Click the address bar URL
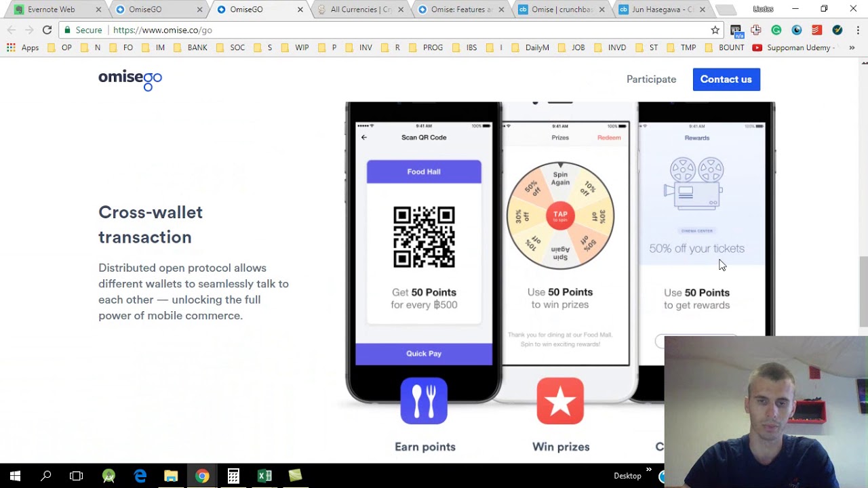The image size is (868, 488). [163, 30]
